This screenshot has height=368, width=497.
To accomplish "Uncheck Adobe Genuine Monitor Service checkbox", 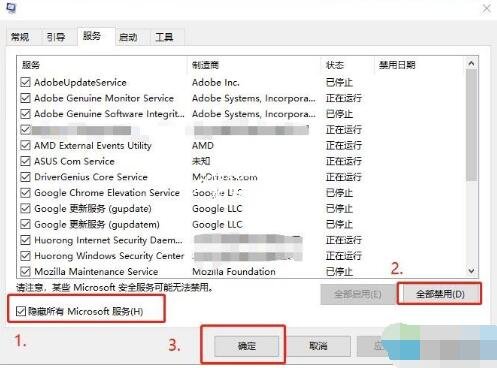I will pos(26,98).
